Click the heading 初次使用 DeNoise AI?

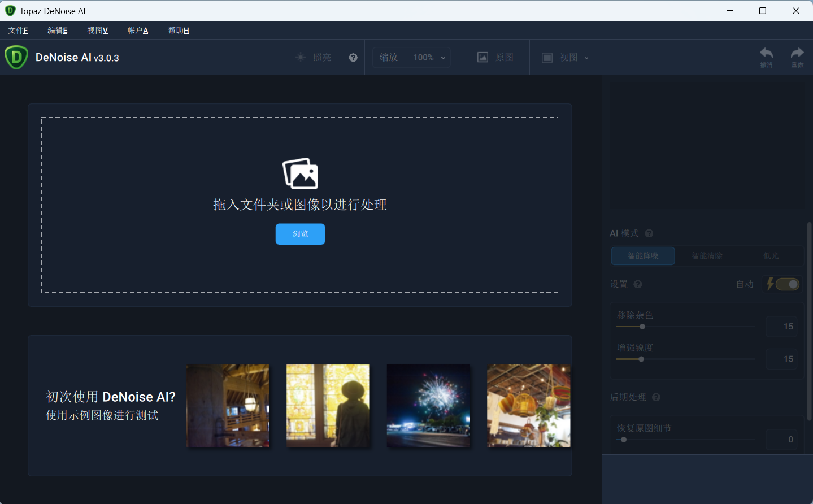pyautogui.click(x=111, y=397)
